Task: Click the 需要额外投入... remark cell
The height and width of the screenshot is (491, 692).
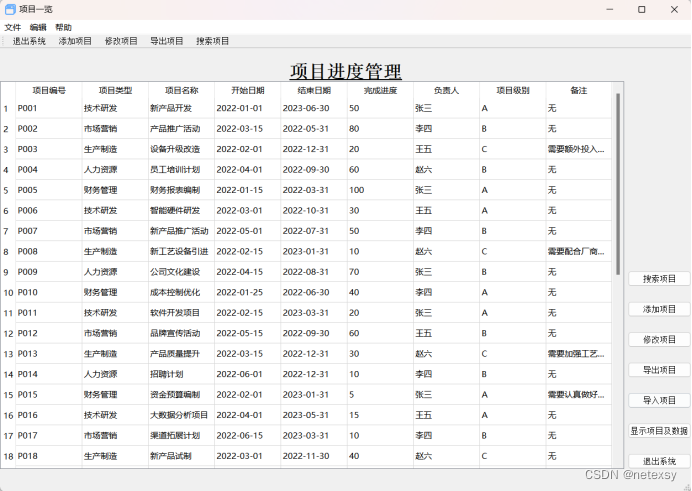Action: point(579,149)
